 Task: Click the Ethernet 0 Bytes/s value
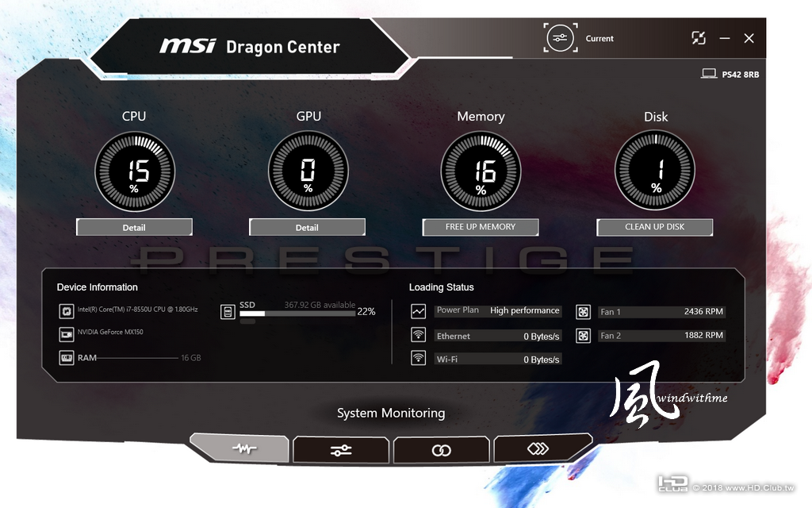[x=541, y=337]
